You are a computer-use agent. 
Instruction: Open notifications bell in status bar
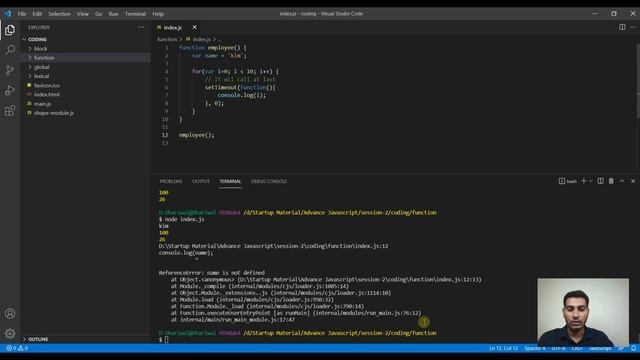[633, 348]
